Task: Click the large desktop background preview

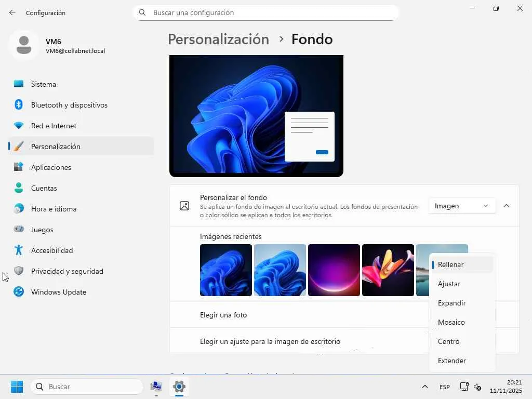Action: coord(256,116)
